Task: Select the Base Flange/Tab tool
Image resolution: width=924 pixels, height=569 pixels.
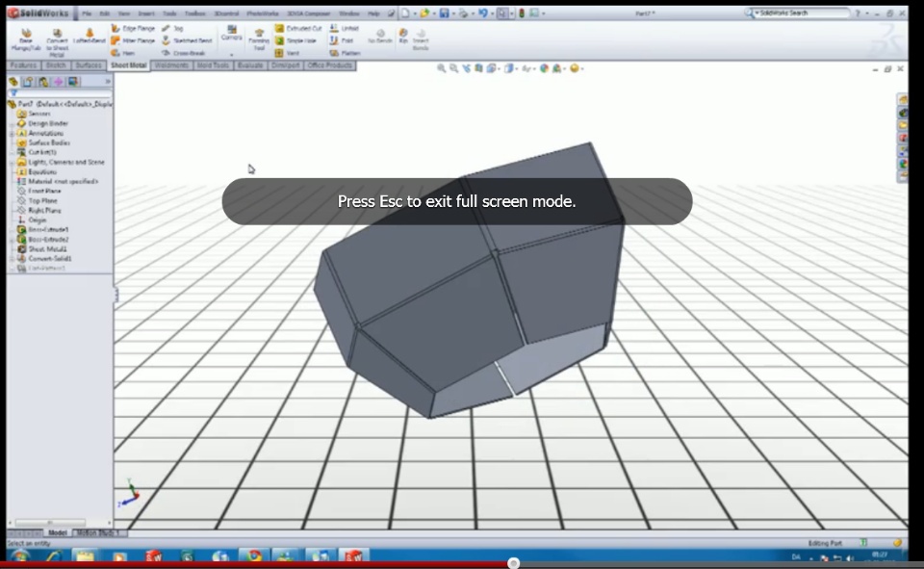Action: pyautogui.click(x=26, y=39)
